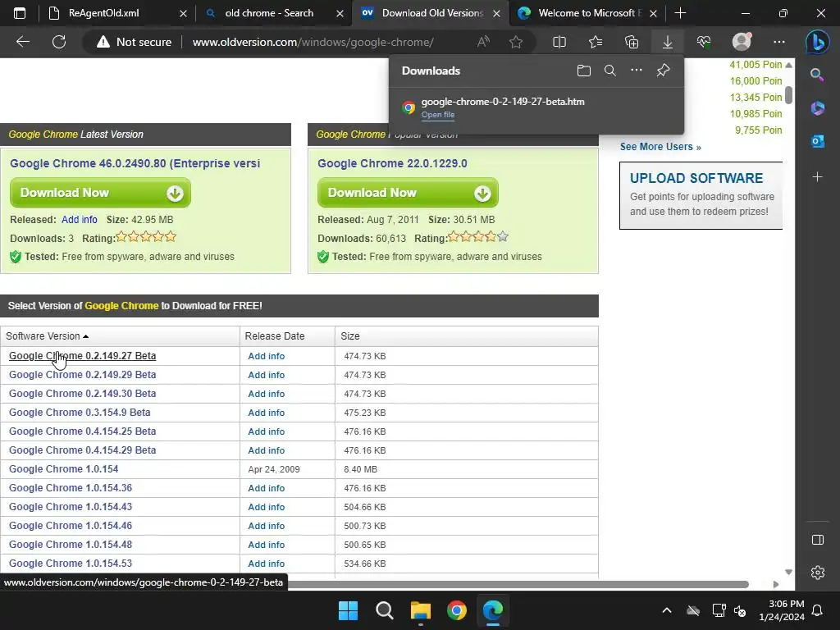Open file link for downloaded htm
The image size is (840, 630).
click(438, 115)
